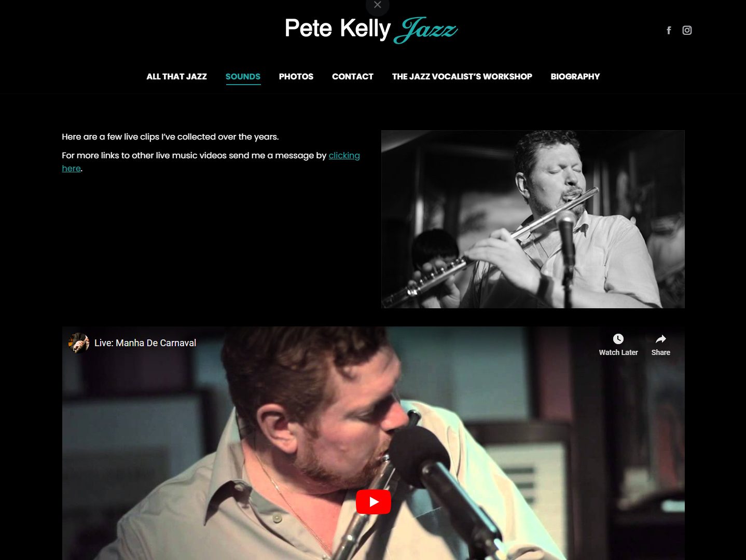This screenshot has height=560, width=746.
Task: Select the SOUNDS navigation tab
Action: [x=243, y=77]
